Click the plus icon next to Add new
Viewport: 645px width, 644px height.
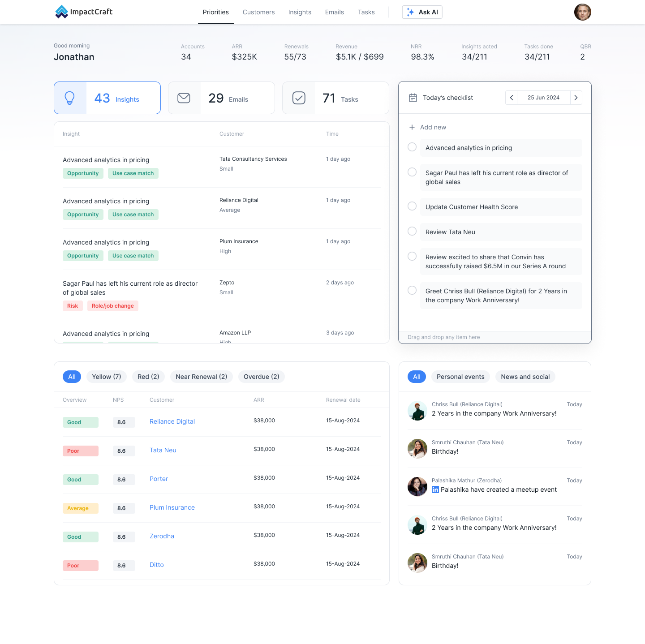pos(412,127)
